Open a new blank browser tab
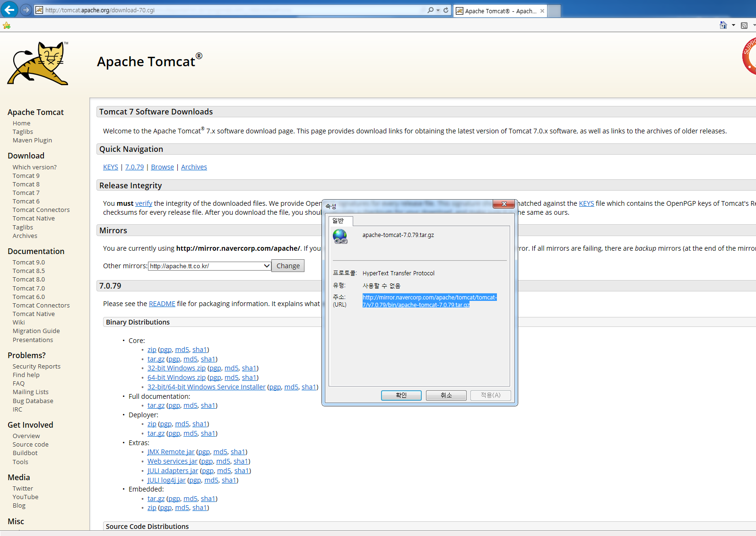 [x=554, y=11]
